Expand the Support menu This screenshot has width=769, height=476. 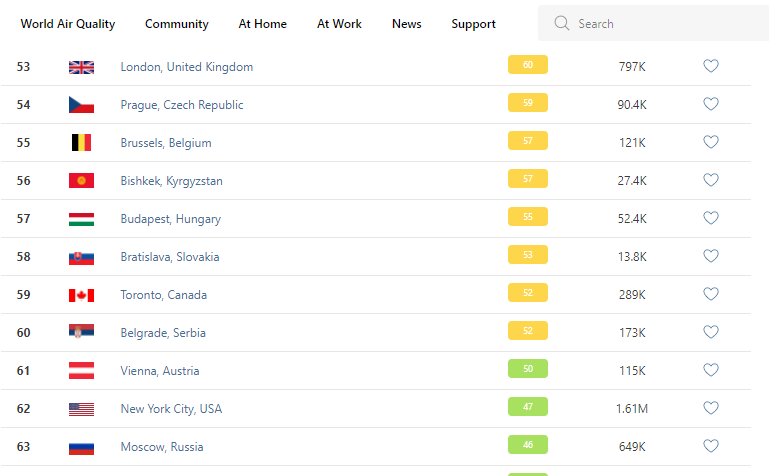pyautogui.click(x=473, y=24)
